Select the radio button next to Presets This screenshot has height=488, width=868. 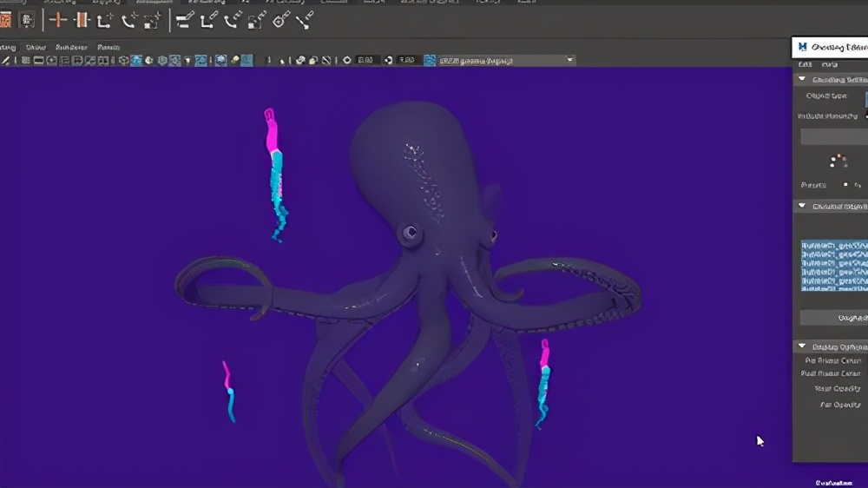(845, 185)
